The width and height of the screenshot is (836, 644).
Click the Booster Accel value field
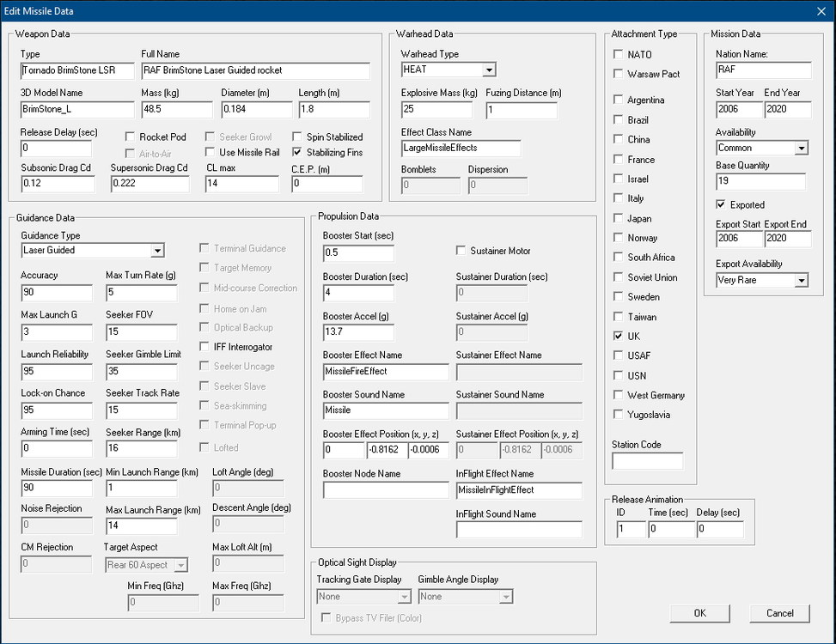pos(358,331)
